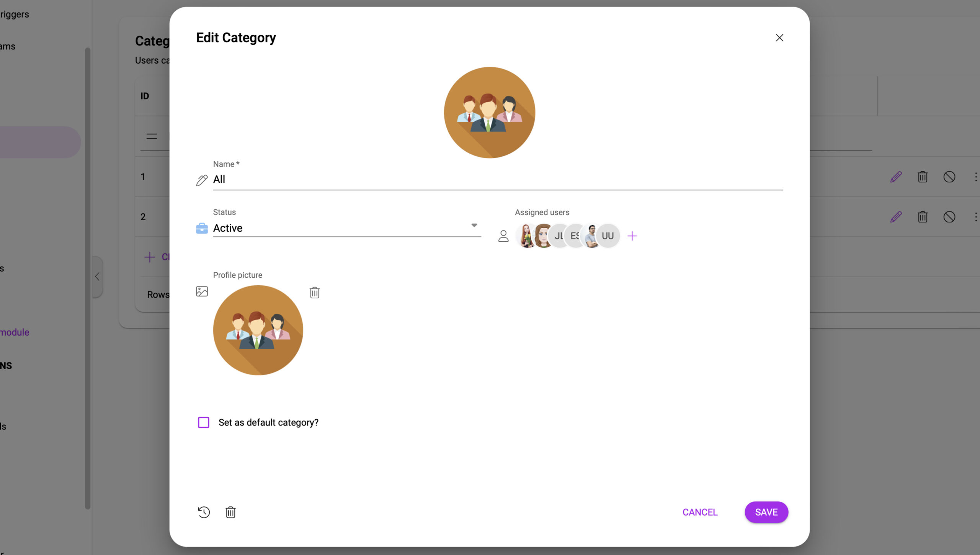Click the SAVE button
Viewport: 980px width, 555px height.
(x=766, y=512)
